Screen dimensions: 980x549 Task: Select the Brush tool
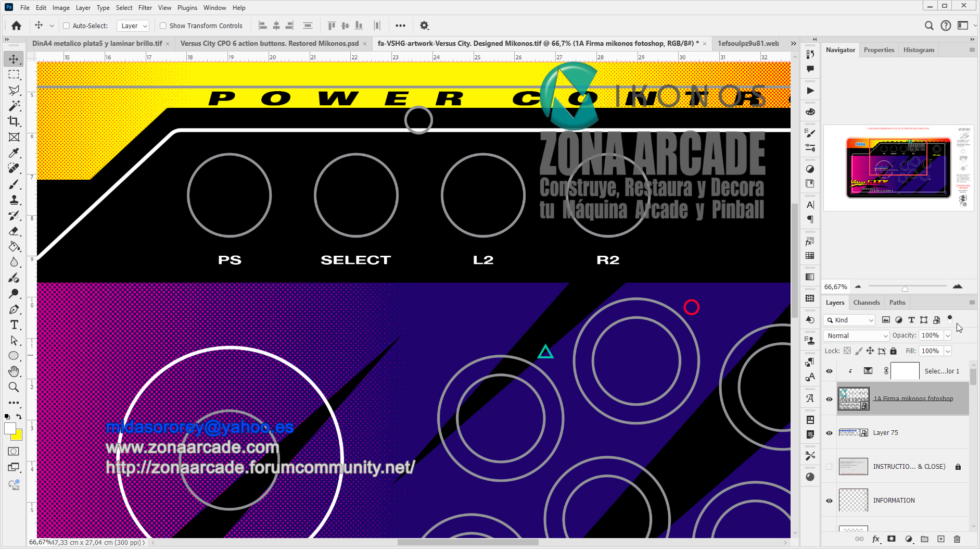(14, 184)
